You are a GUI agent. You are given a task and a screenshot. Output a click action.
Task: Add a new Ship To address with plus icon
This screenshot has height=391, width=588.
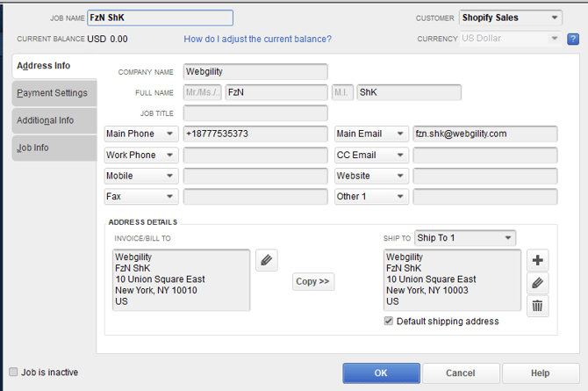[x=538, y=260]
